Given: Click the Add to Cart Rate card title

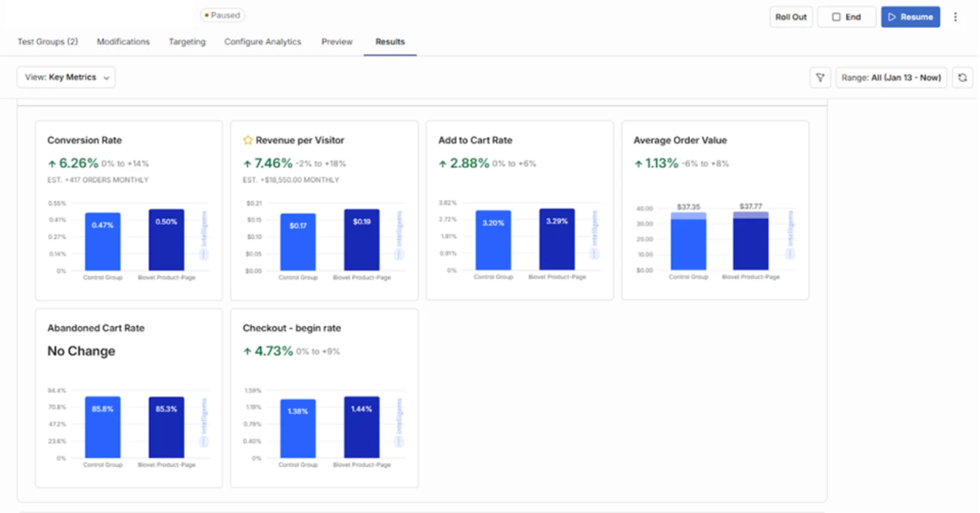Looking at the screenshot, I should click(475, 140).
